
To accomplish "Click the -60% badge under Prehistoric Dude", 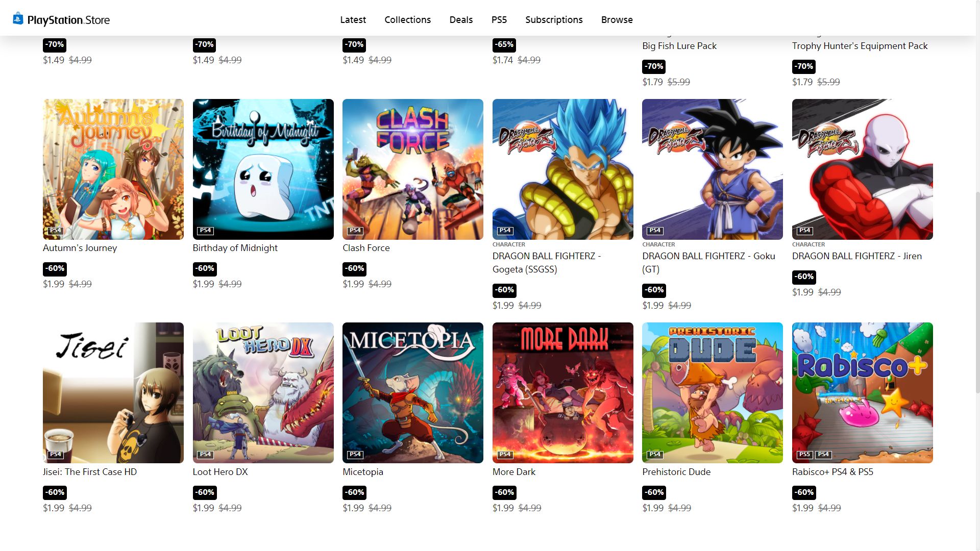I will [x=654, y=492].
